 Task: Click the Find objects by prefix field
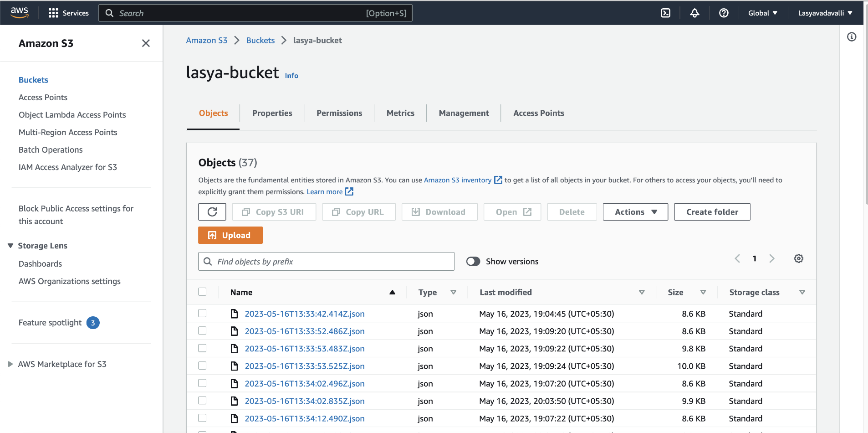[x=326, y=261]
